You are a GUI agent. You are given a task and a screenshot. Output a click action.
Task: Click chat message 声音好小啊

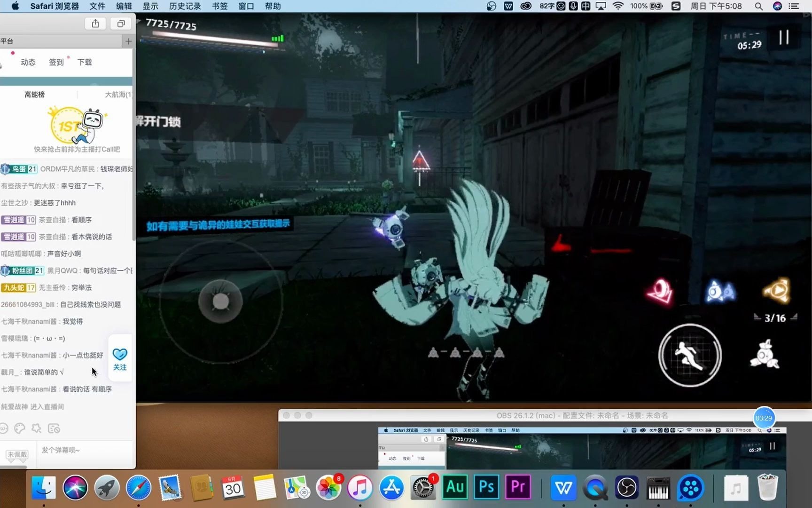click(64, 254)
